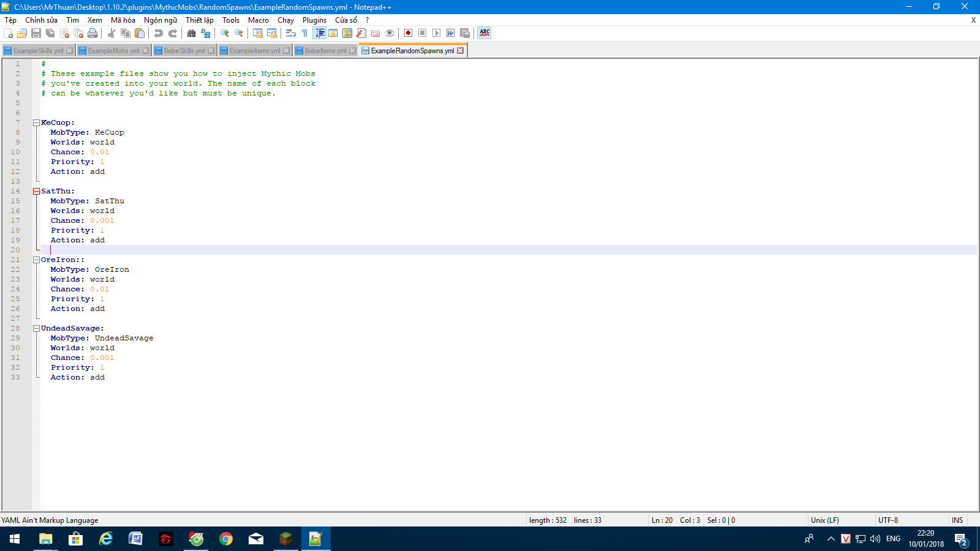Switch to the ExampleMobs.yml tab

pyautogui.click(x=113, y=51)
